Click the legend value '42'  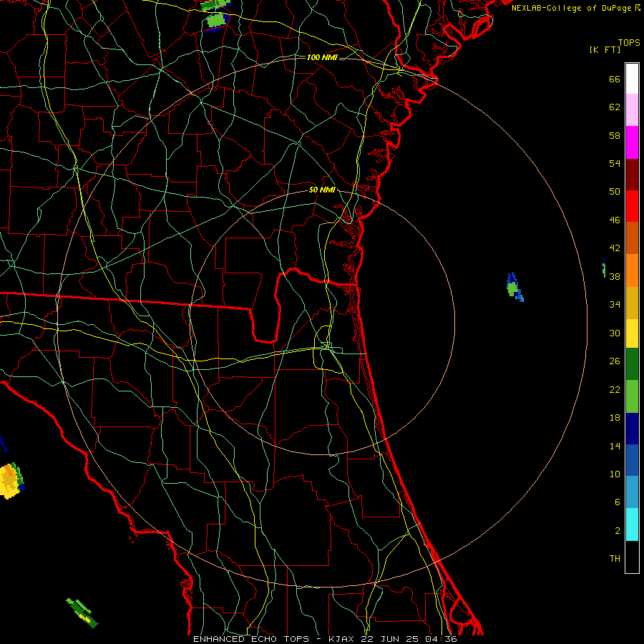(615, 248)
